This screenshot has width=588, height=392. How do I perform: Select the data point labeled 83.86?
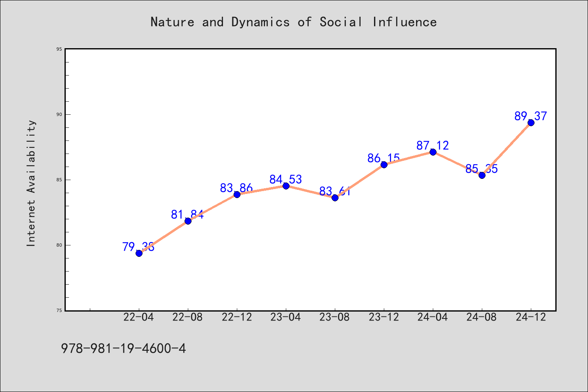click(237, 194)
